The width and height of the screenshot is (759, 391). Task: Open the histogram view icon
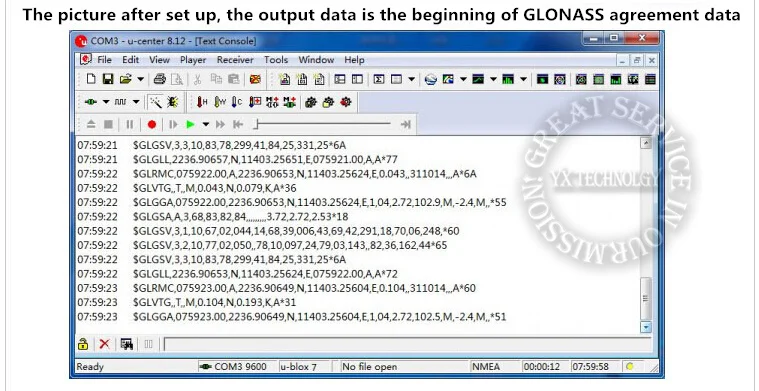coord(508,79)
